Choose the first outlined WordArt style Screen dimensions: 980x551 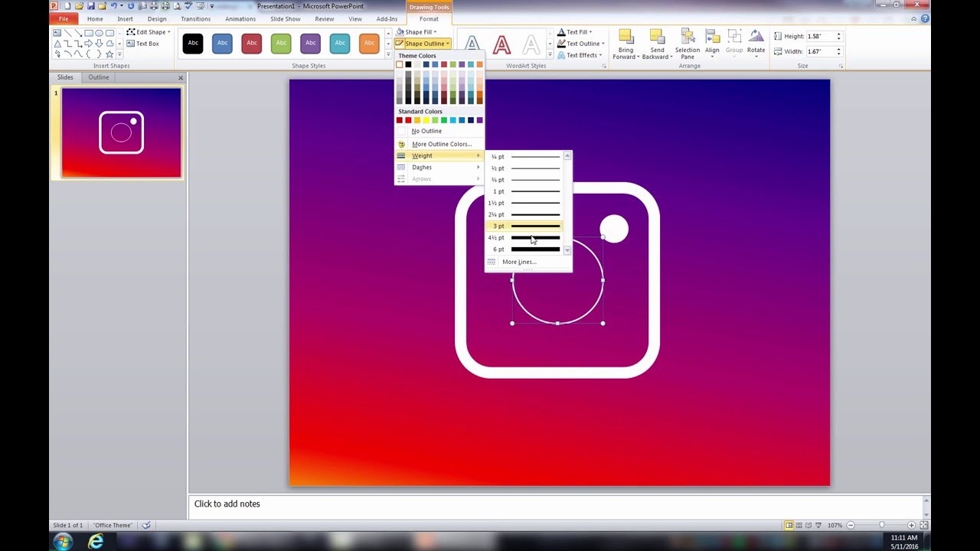click(472, 45)
